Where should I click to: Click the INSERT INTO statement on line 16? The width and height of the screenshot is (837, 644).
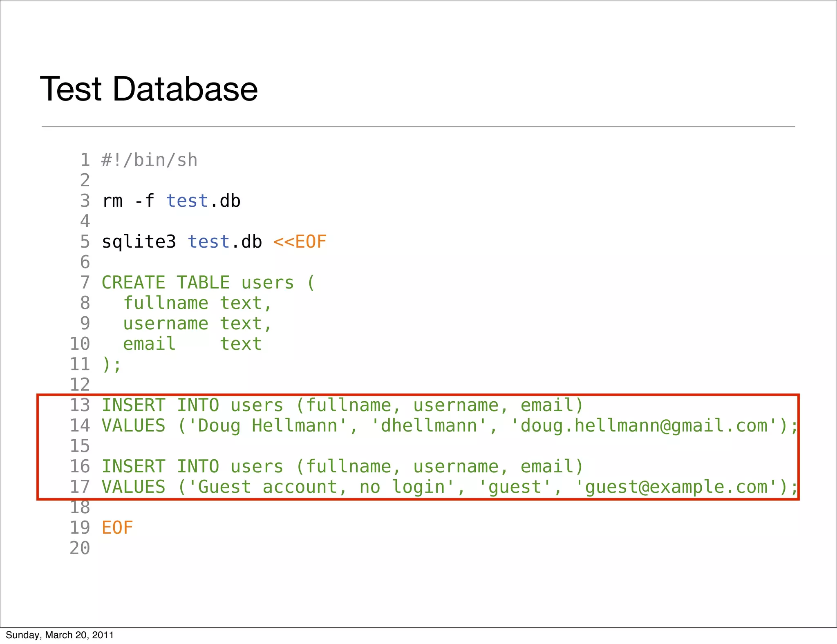342,466
